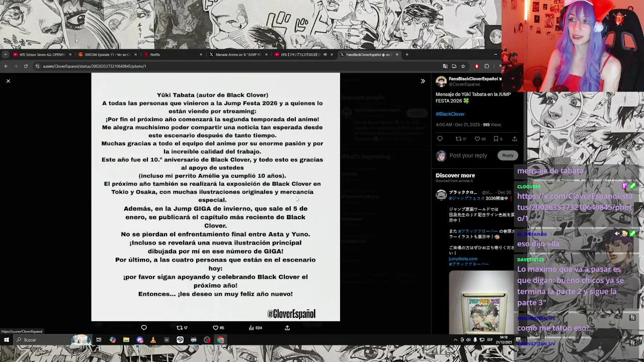Viewport: 644px width, 362px height.
Task: Open Task View on the taskbar
Action: click(99, 340)
